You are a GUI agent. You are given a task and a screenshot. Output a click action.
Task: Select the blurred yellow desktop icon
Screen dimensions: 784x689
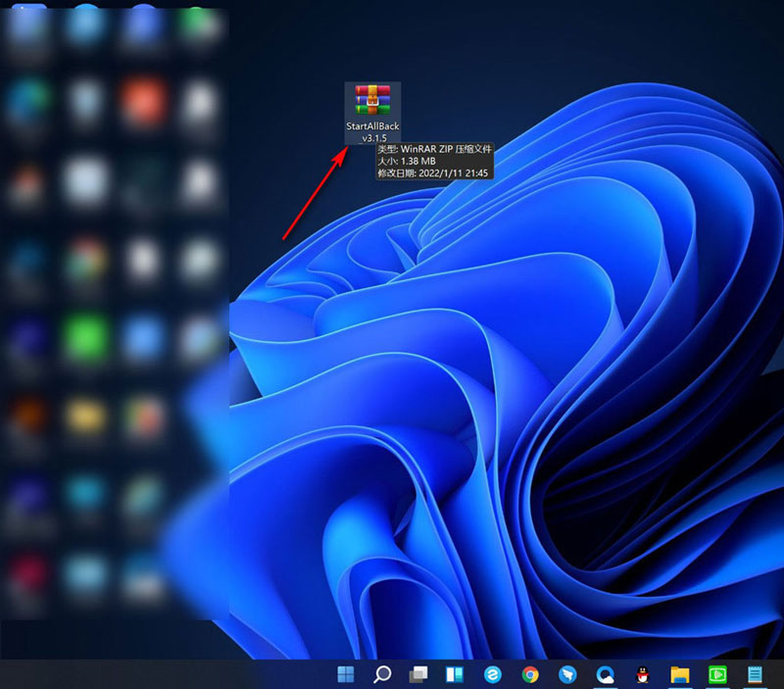pos(86,417)
